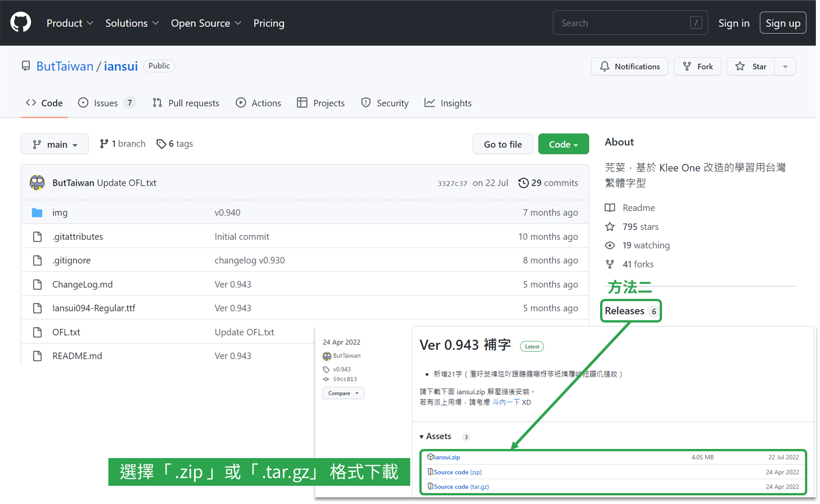Open commit 59cc813 in release panel
820x504 pixels.
coord(345,379)
